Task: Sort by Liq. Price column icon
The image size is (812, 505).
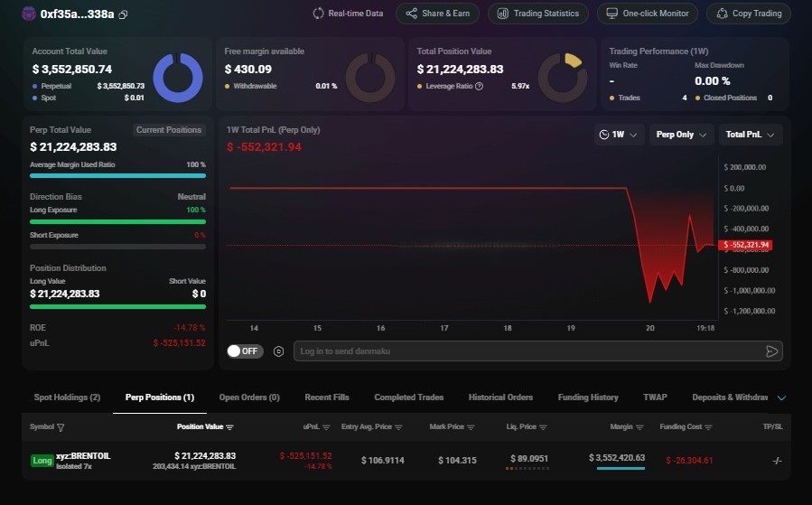Action: [x=543, y=427]
